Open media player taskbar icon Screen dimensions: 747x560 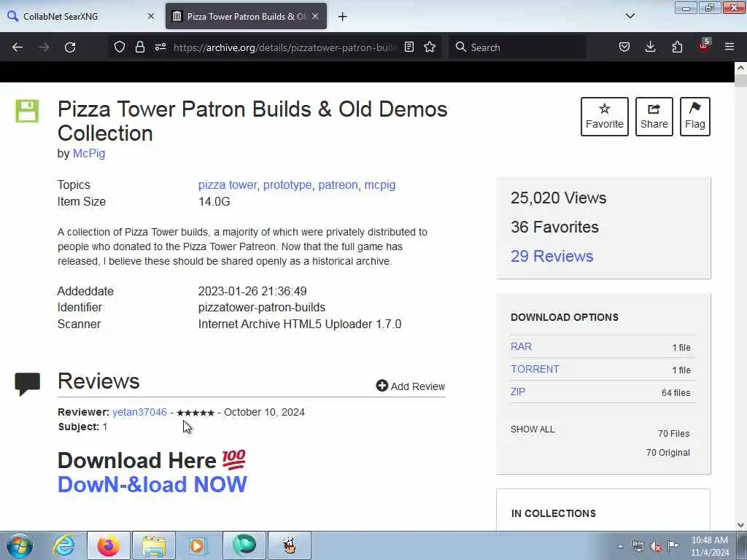point(198,545)
